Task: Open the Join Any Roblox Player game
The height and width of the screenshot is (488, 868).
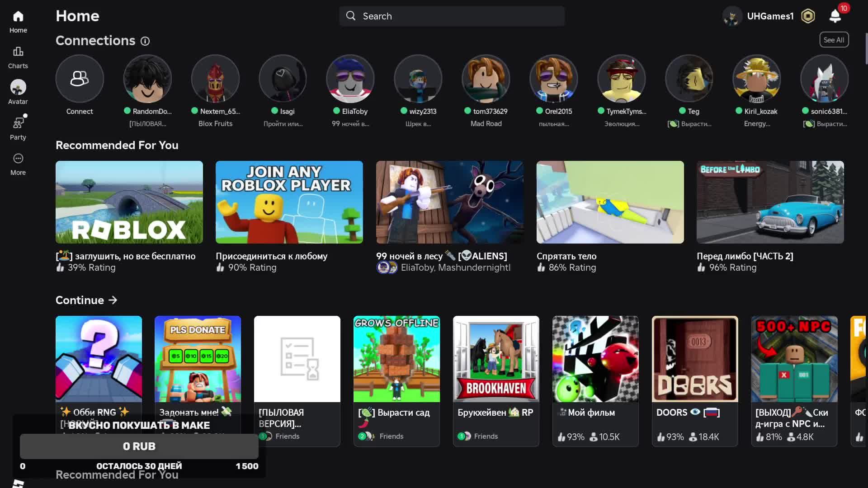Action: 289,202
